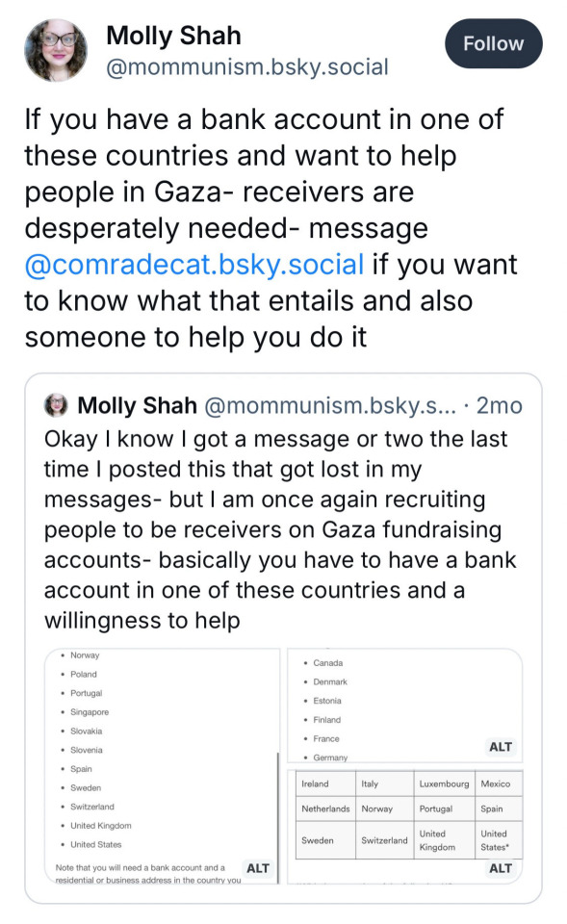Screen dimensions: 567x924
Task: Open the quoted post's 2mo timestamp
Action: [500, 405]
